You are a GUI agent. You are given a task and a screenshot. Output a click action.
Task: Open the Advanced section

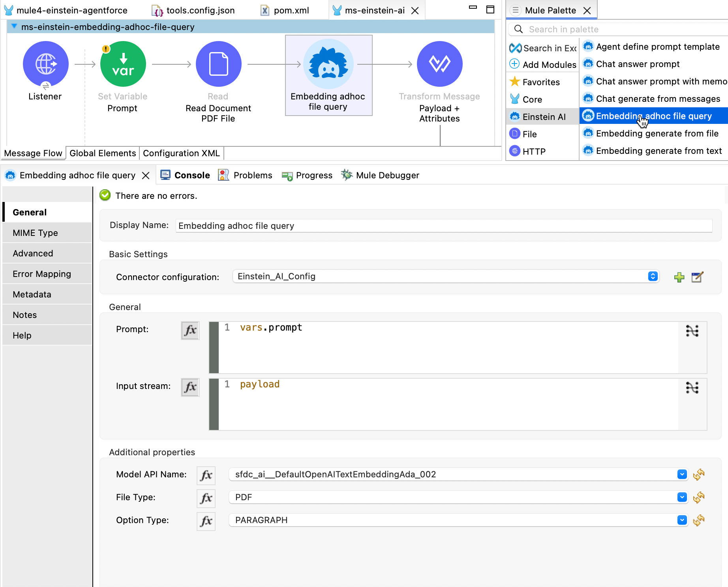click(47, 253)
